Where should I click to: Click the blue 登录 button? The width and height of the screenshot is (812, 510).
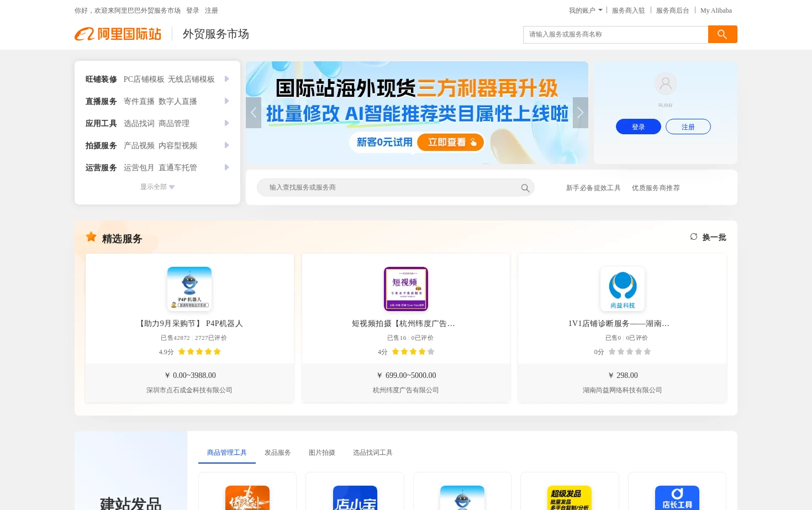pos(639,127)
